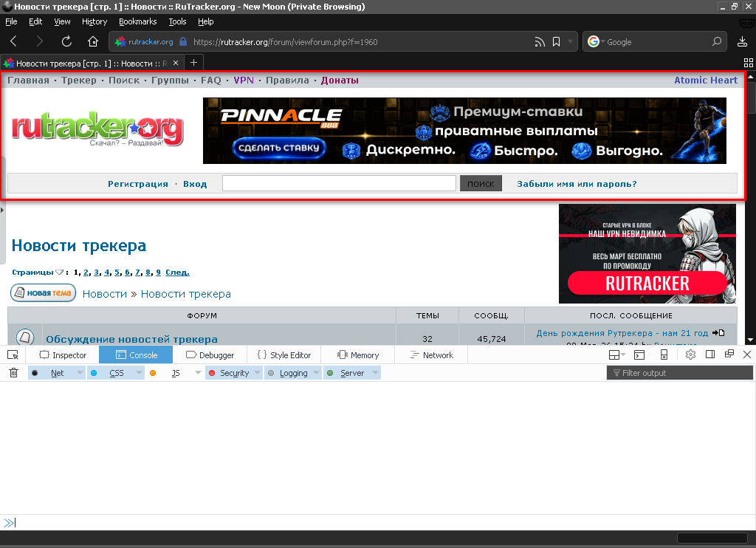756x548 pixels.
Task: Open the Atomic Heart link
Action: 705,80
